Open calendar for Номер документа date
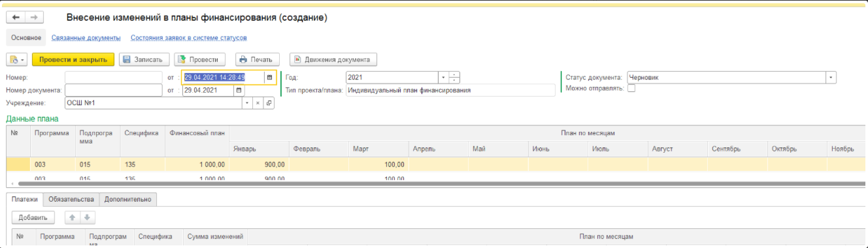Image resolution: width=868 pixels, height=248 pixels. [x=239, y=90]
